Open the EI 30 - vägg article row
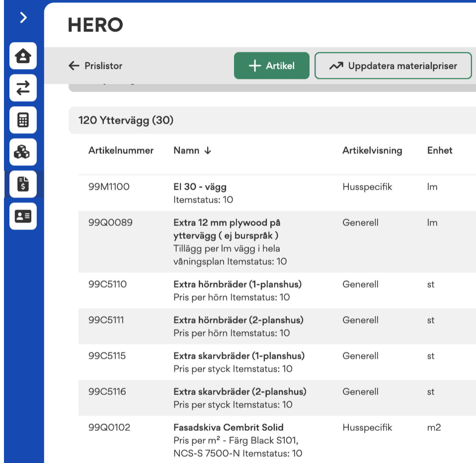The height and width of the screenshot is (463, 476). coord(200,187)
